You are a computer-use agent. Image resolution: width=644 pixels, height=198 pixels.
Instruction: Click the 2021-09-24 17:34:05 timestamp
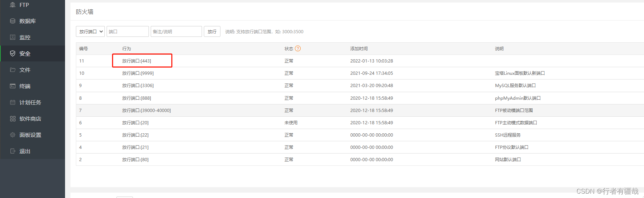click(372, 73)
